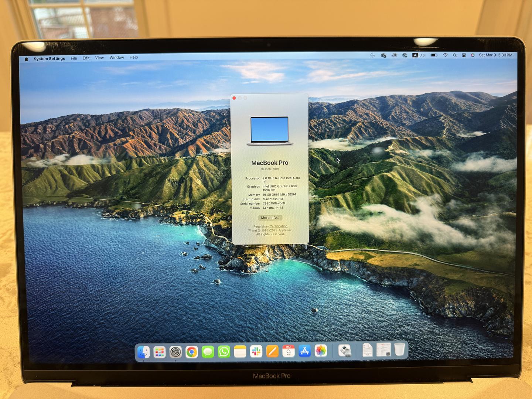Launch the Pages app in Dock

(272, 351)
